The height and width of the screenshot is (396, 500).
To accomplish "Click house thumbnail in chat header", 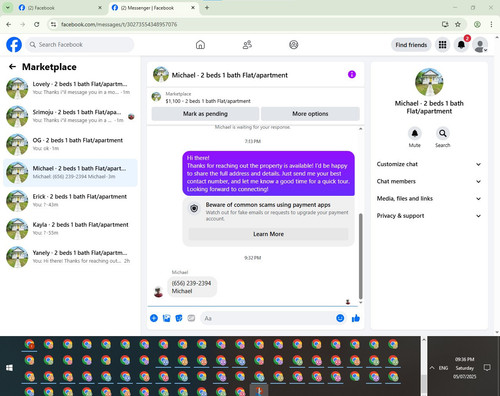I will tap(161, 74).
